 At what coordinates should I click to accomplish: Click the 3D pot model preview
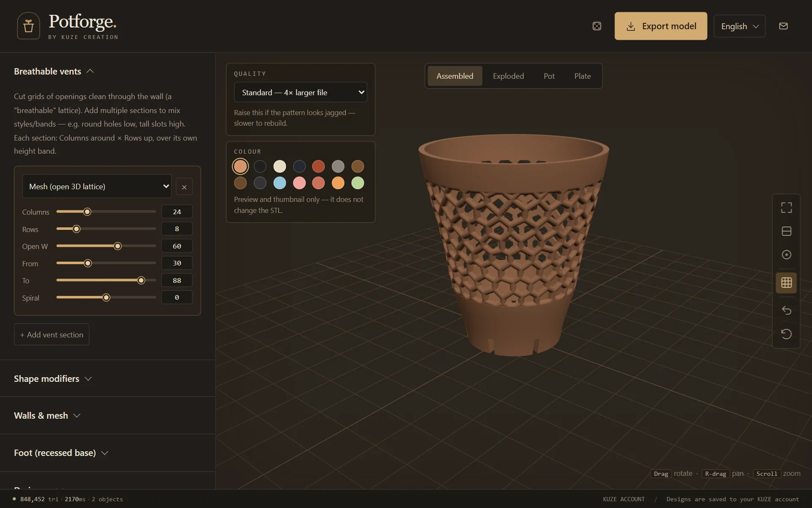coord(513,246)
